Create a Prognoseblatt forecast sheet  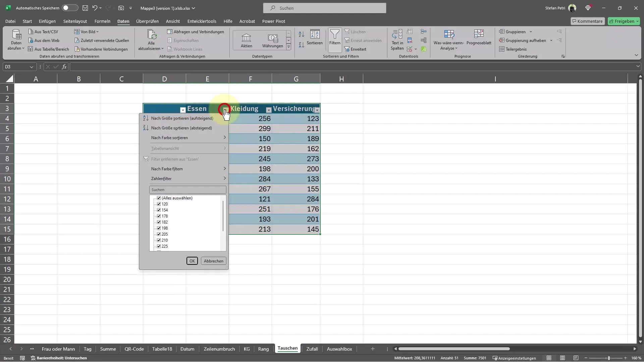click(479, 37)
